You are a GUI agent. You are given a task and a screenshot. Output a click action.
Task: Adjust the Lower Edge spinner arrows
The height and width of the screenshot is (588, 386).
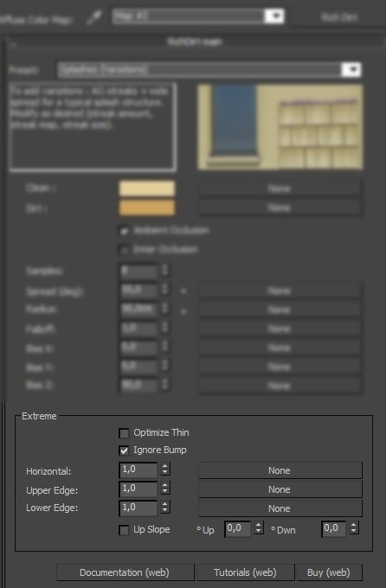coord(165,507)
